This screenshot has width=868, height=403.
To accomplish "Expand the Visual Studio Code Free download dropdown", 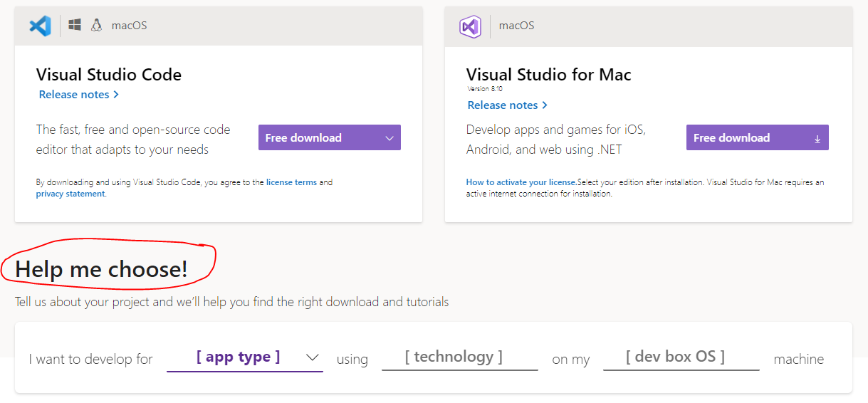I will click(x=330, y=137).
